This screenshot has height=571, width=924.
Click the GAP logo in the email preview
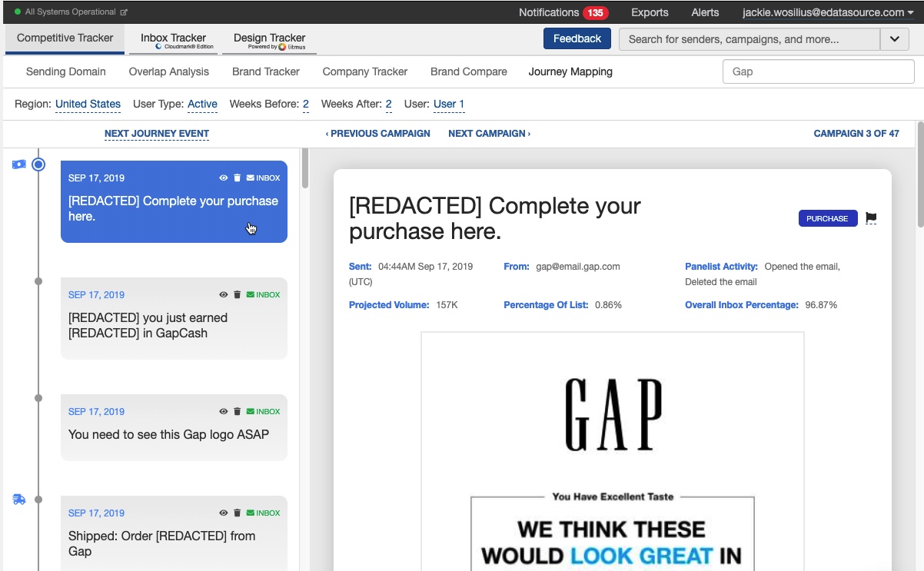pyautogui.click(x=613, y=414)
